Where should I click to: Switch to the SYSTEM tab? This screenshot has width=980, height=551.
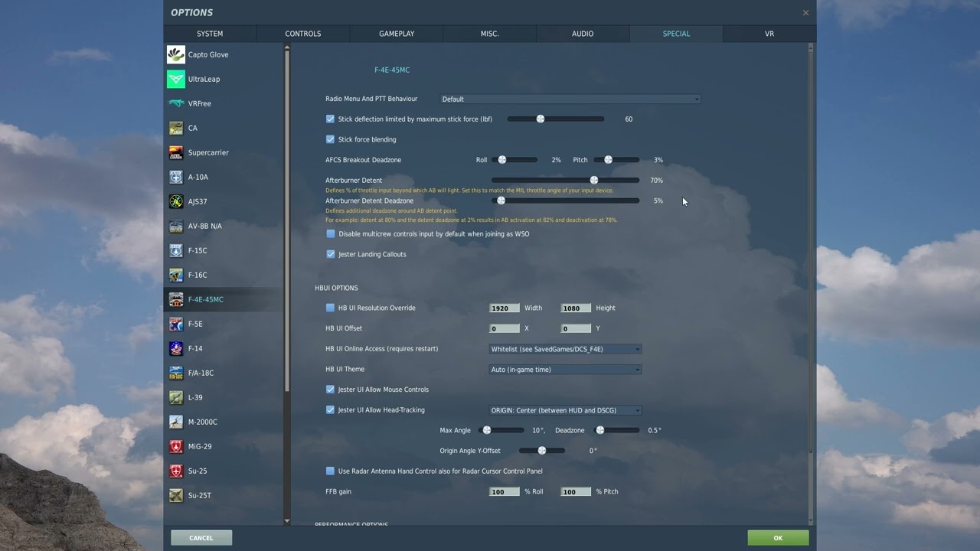tap(210, 34)
